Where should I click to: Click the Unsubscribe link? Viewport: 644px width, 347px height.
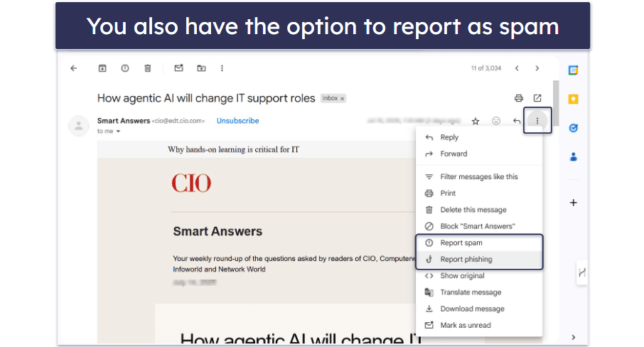click(x=238, y=121)
